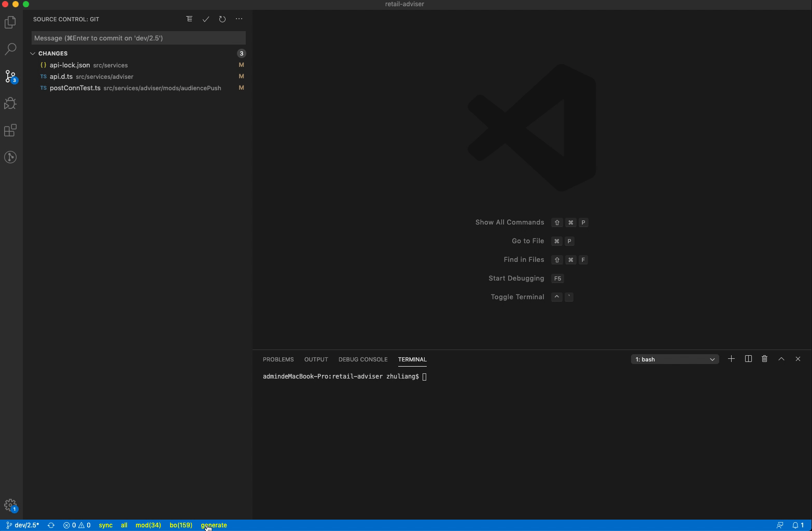
Task: Open the 1: bash terminal dropdown
Action: [x=674, y=359]
